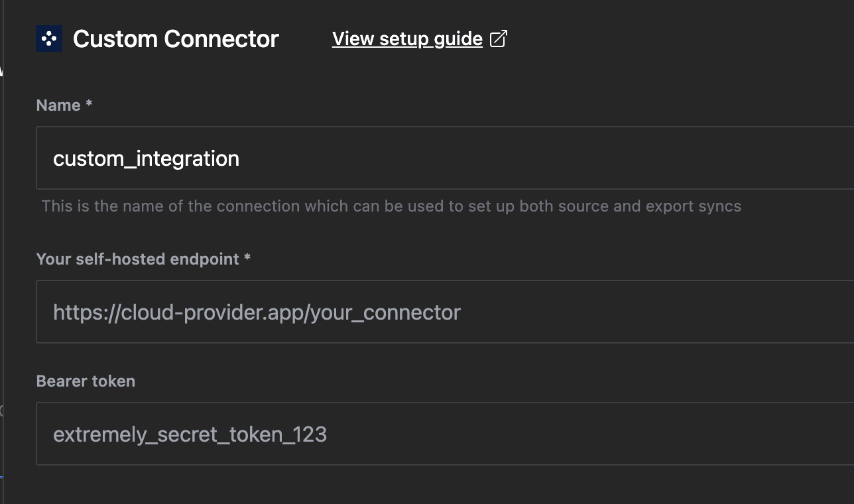
Task: Click the self-hosted endpoint input field
Action: click(x=445, y=312)
